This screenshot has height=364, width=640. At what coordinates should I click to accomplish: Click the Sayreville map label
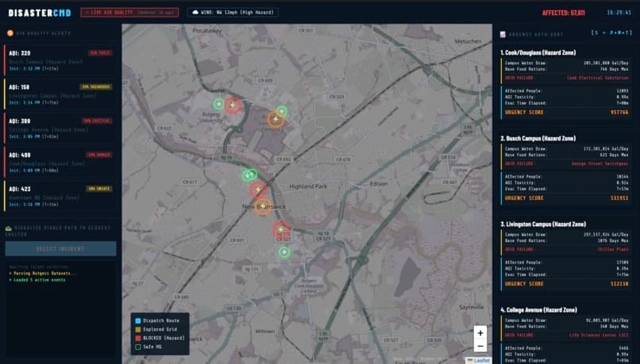(471, 308)
